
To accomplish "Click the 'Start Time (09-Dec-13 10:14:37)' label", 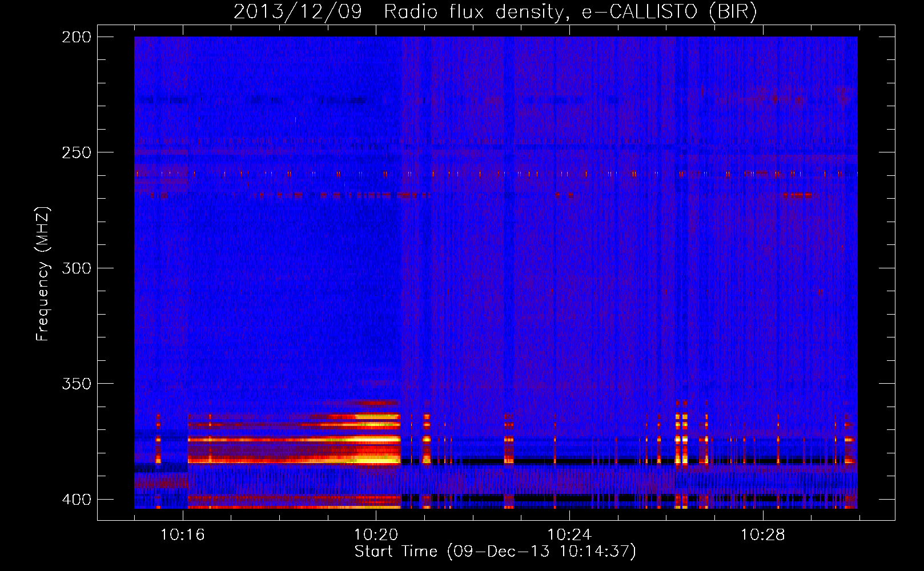I will (495, 552).
